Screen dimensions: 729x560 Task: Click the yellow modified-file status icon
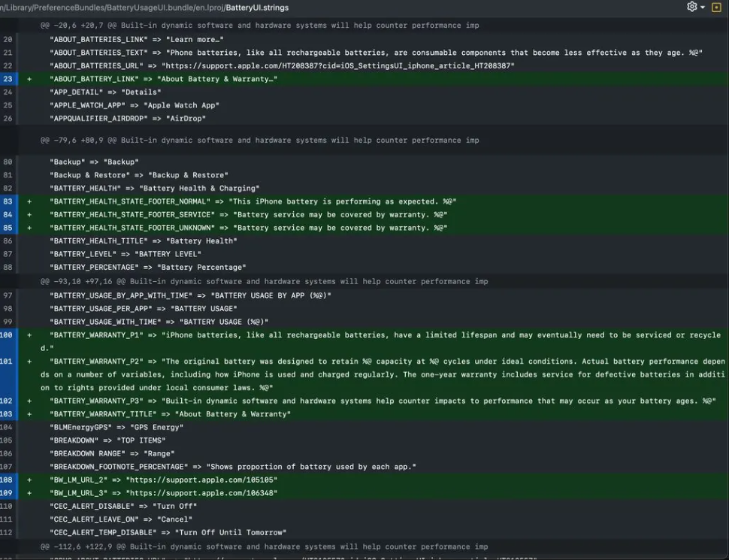point(716,7)
